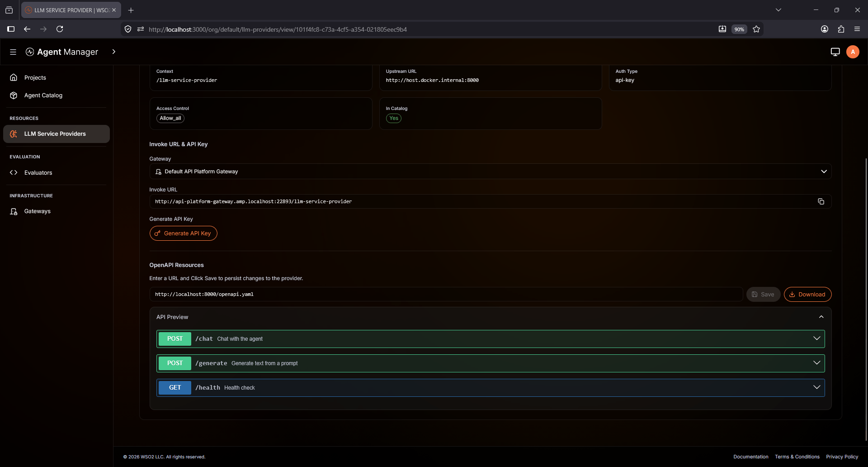
Task: Open Projects in the sidebar
Action: pos(57,78)
